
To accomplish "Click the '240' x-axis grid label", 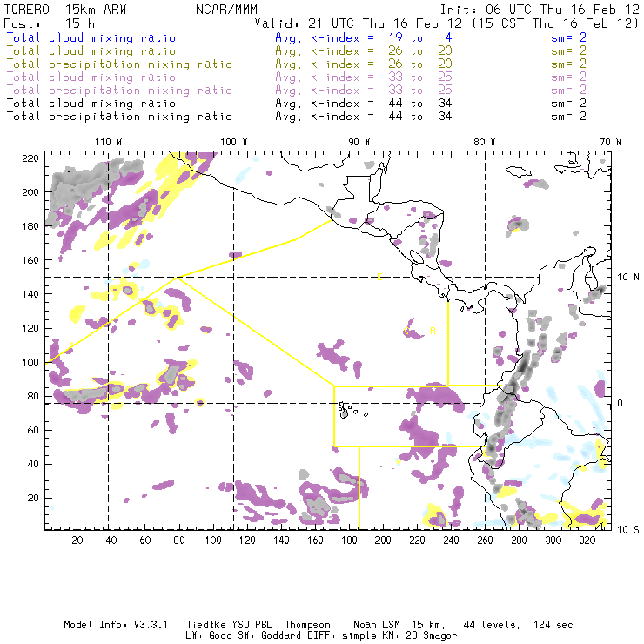I will click(x=451, y=540).
